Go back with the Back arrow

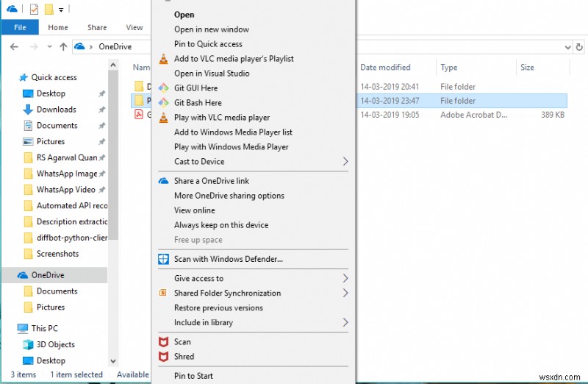[14, 47]
